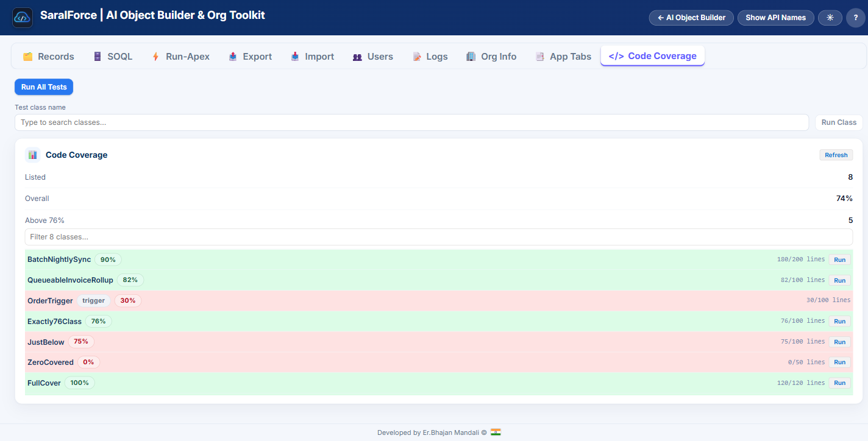Click the 100% badge on FullCover
The height and width of the screenshot is (441, 868).
coord(79,383)
